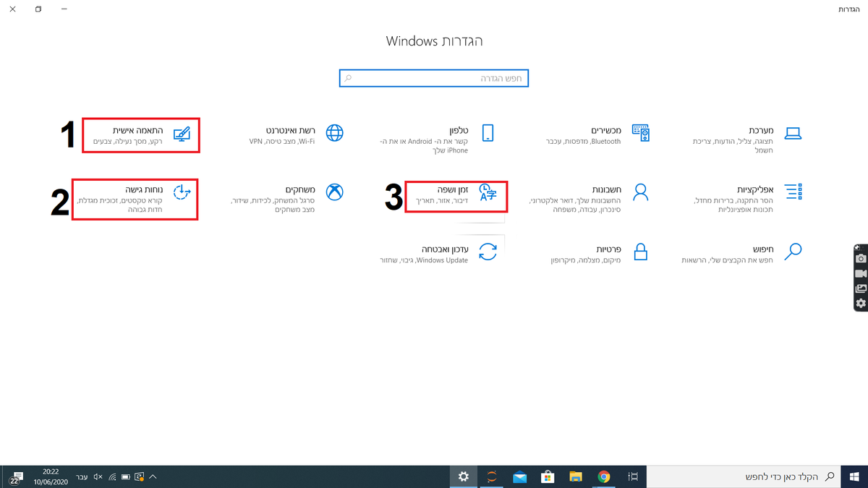Open Mail app in the taskbar
Image resolution: width=868 pixels, height=488 pixels.
pos(519,476)
